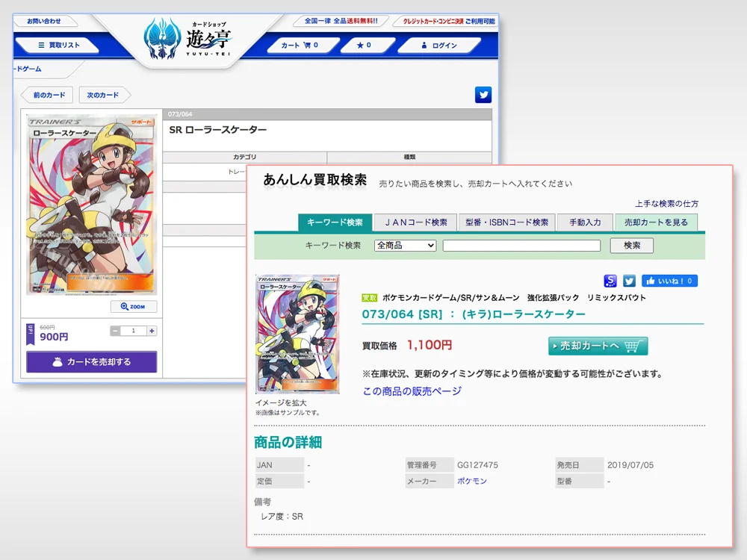The image size is (747, 560).
Task: Click the ログイン login button
Action: coord(438,46)
